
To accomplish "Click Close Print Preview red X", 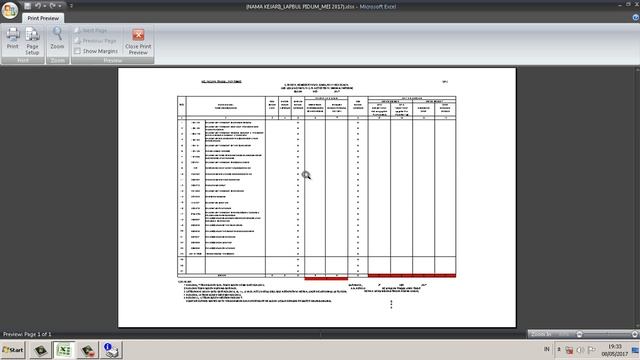I will tap(138, 41).
